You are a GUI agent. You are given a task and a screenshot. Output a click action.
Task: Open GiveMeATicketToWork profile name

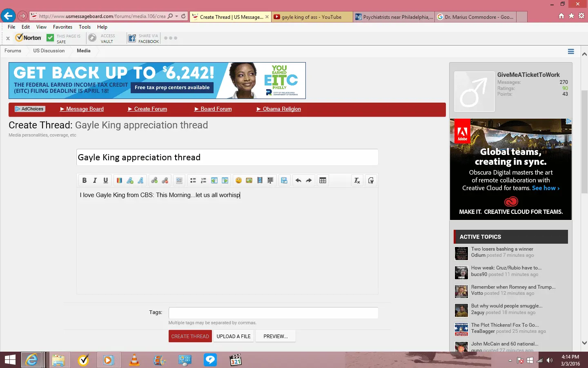click(528, 75)
